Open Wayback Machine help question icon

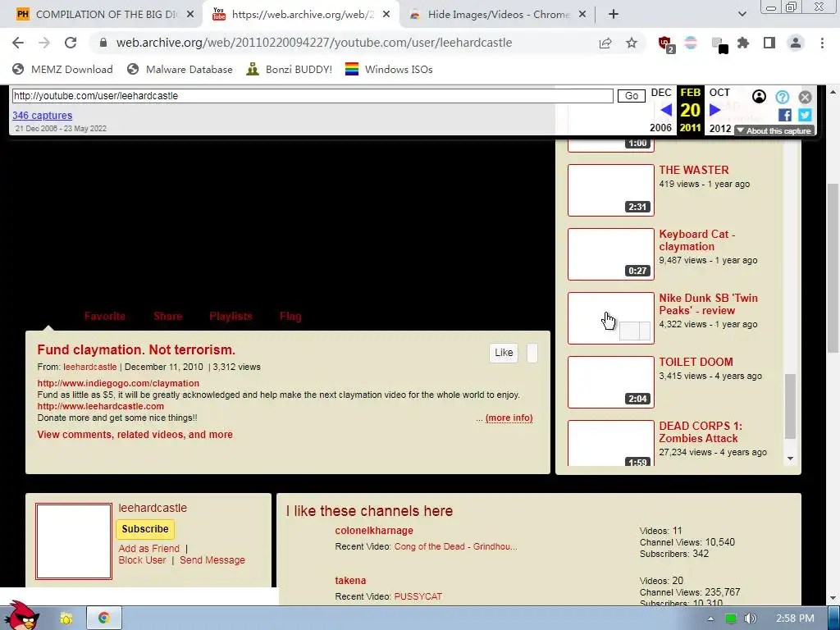(x=782, y=97)
